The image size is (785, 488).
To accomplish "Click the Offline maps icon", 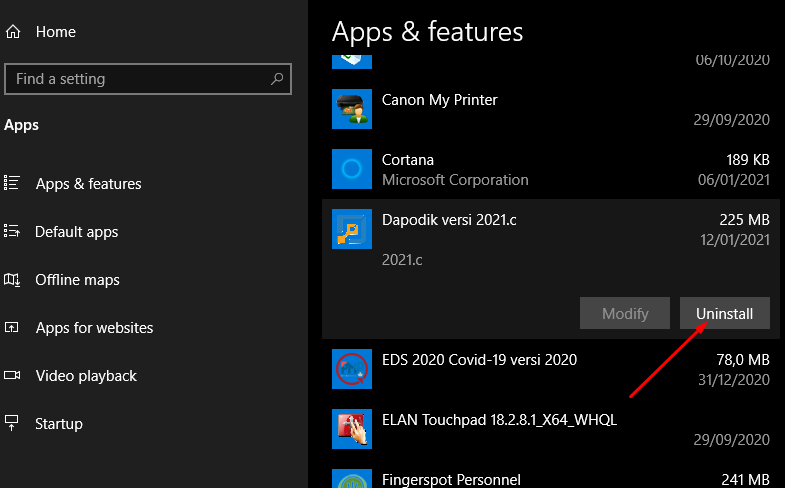I will click(x=12, y=279).
